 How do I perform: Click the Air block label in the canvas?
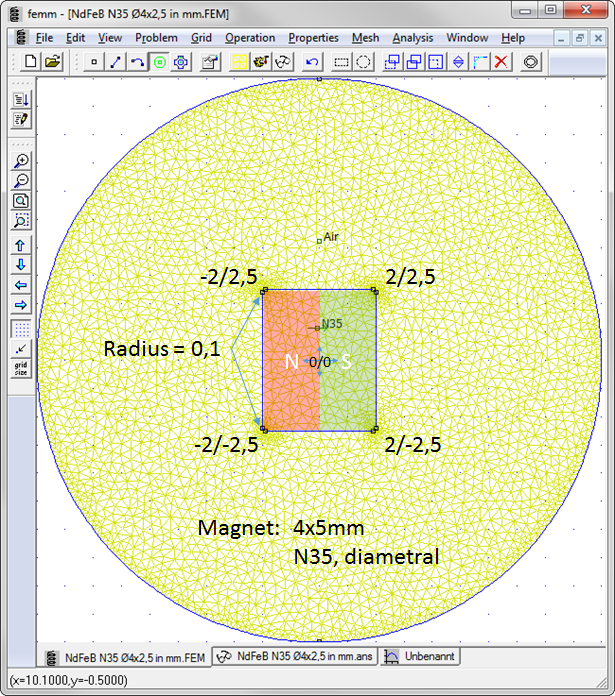319,241
